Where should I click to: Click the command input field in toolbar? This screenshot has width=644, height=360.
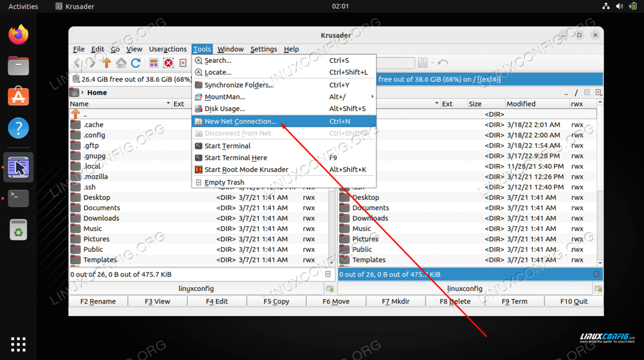point(396,63)
